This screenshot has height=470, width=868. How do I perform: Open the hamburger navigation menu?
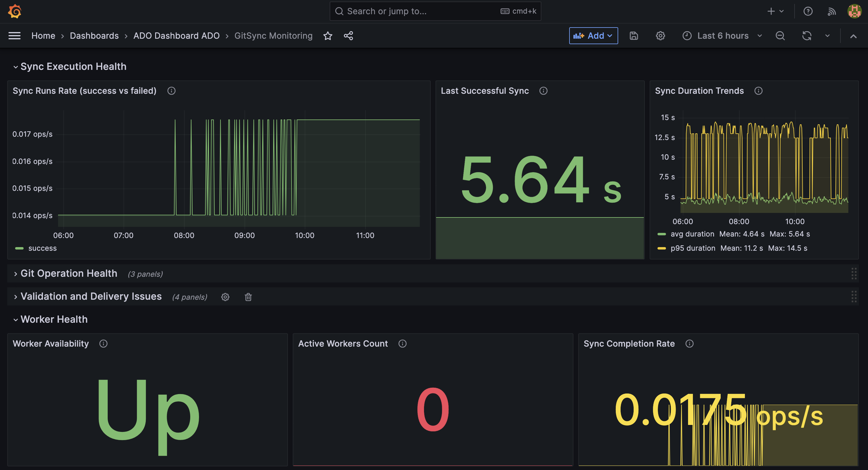15,36
